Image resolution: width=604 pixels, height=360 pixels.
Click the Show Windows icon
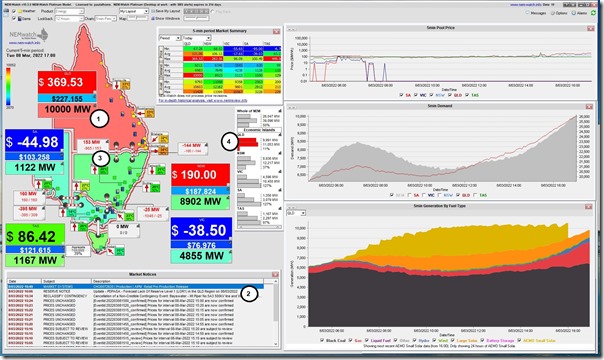click(153, 18)
